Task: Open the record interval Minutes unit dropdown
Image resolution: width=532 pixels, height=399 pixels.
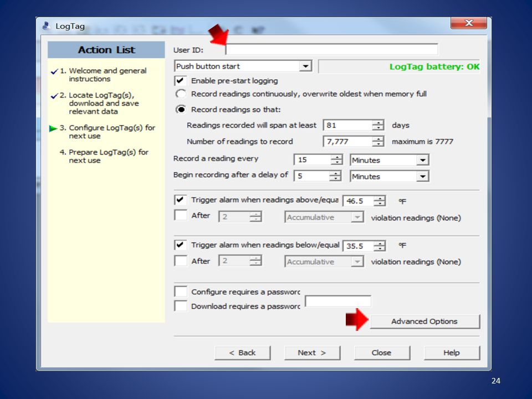Action: [x=423, y=160]
